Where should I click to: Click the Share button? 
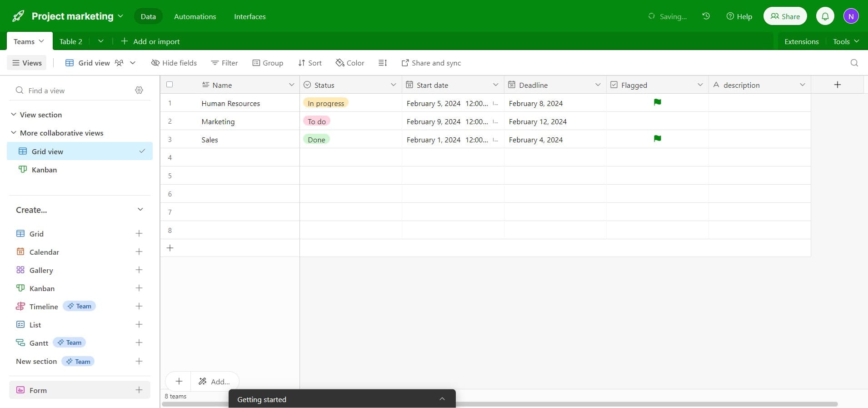pos(785,16)
